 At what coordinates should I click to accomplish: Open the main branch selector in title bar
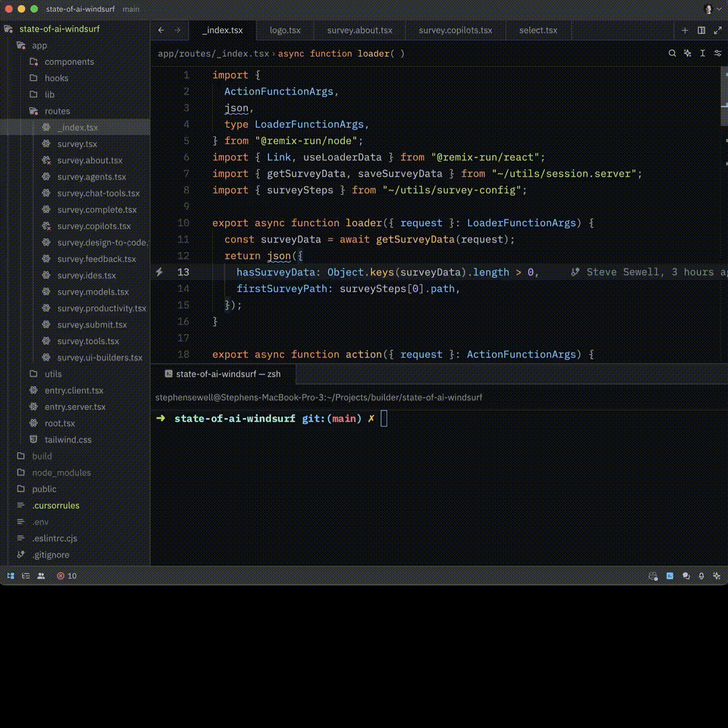(131, 9)
